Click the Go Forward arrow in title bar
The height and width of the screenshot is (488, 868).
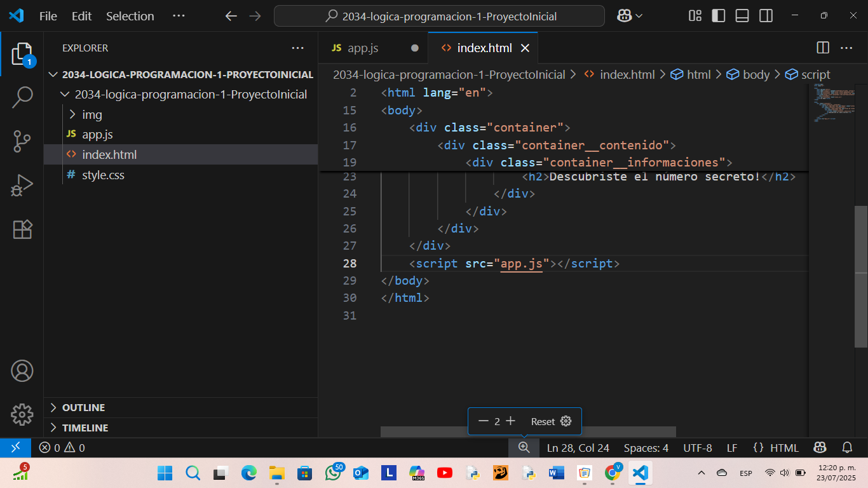255,16
